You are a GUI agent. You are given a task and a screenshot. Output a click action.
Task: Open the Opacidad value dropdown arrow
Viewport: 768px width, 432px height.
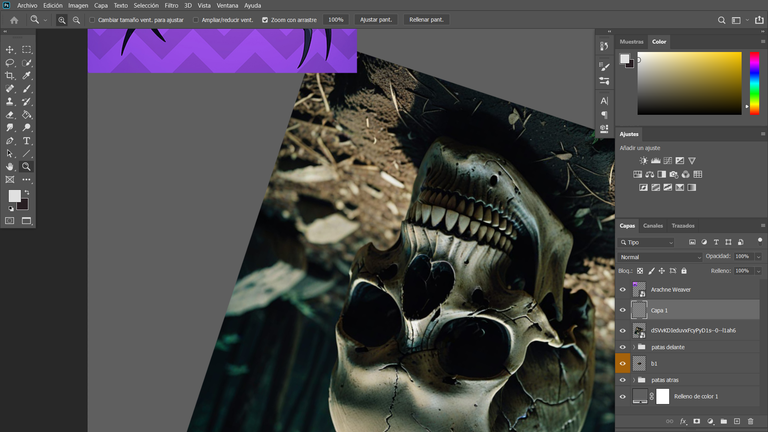pyautogui.click(x=758, y=257)
